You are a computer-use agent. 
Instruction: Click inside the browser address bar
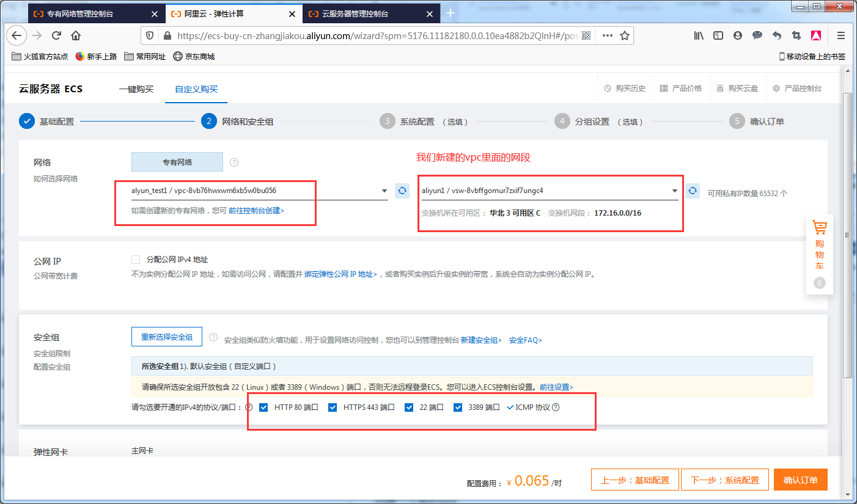(367, 35)
